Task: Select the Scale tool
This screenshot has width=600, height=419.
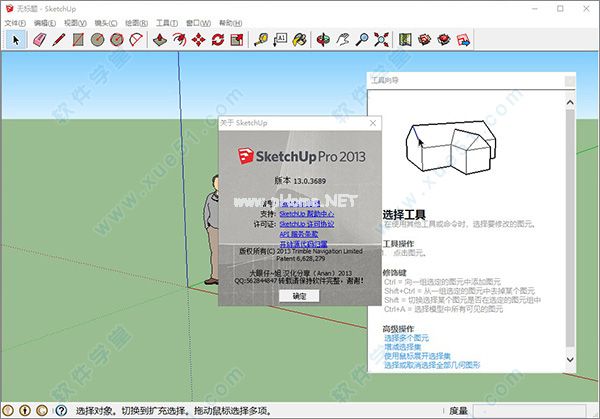Action: click(237, 40)
